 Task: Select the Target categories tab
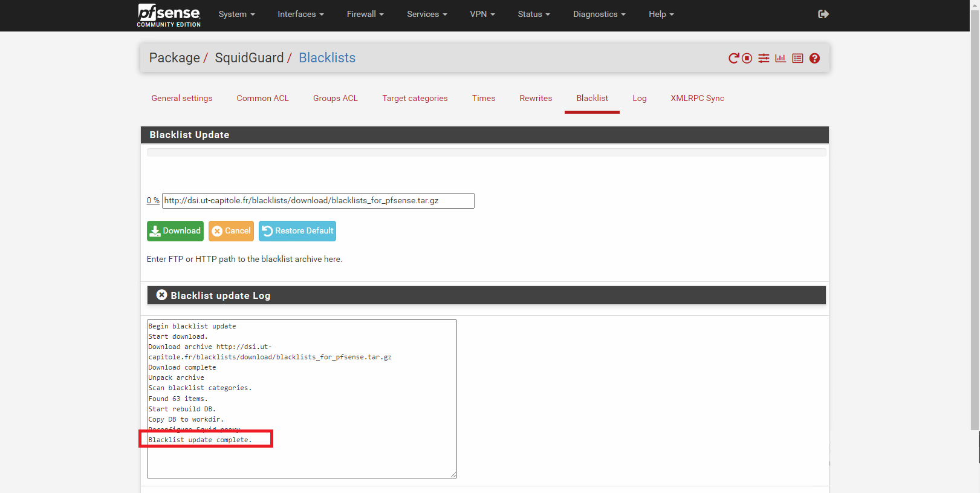pos(415,98)
